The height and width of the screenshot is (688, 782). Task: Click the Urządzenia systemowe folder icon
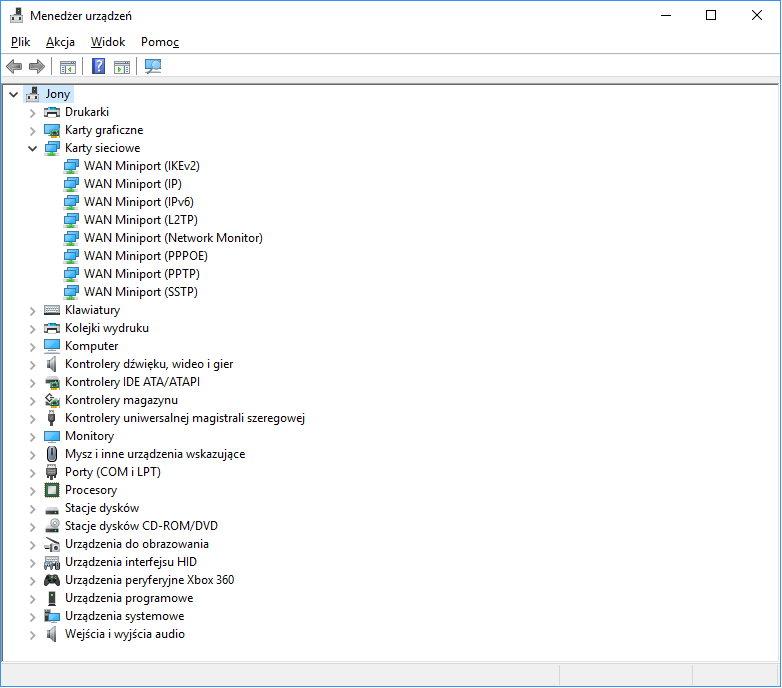pos(52,616)
